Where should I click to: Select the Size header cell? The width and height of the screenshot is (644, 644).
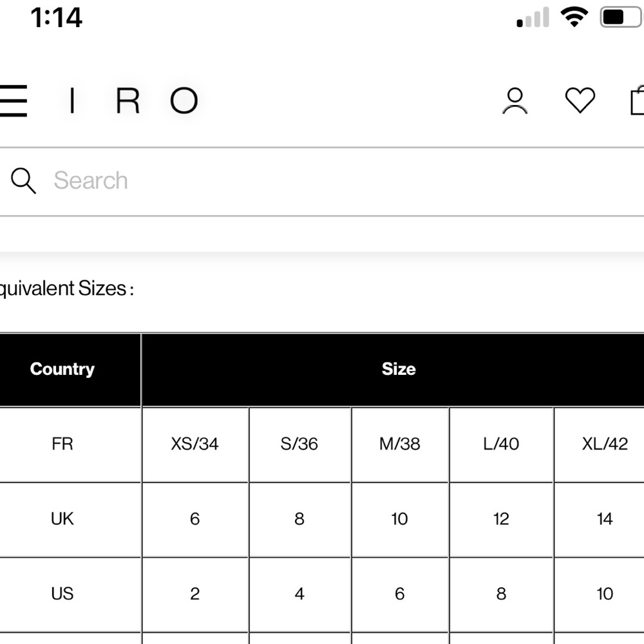click(393, 370)
